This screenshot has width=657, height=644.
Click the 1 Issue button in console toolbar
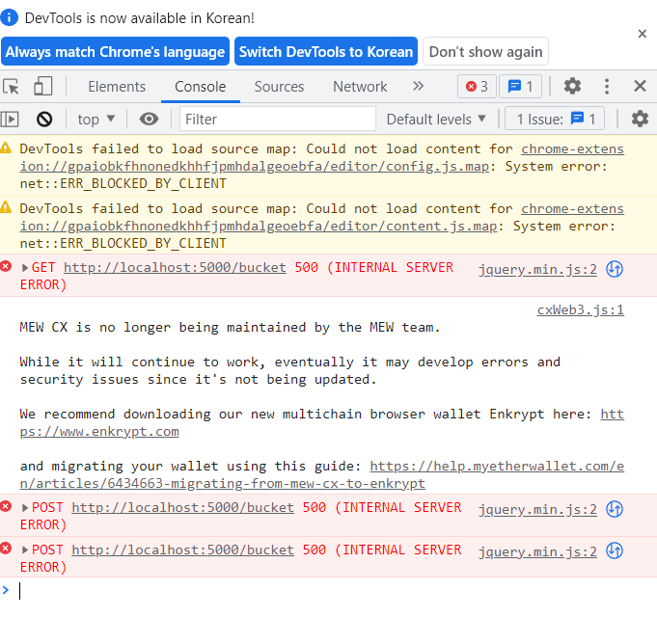(555, 119)
